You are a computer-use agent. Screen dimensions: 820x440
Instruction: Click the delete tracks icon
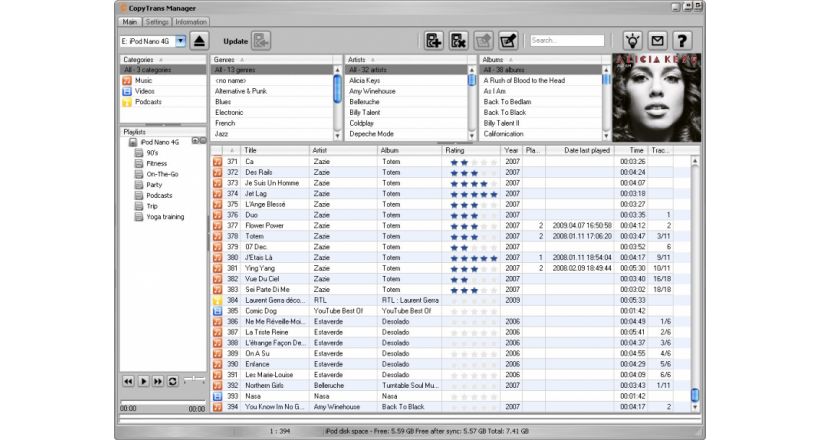pyautogui.click(x=458, y=41)
